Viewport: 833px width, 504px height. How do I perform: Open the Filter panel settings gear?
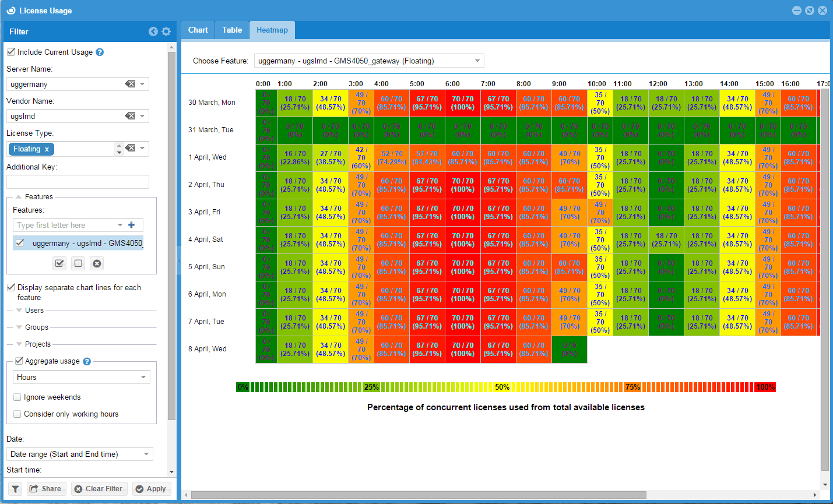pyautogui.click(x=166, y=31)
